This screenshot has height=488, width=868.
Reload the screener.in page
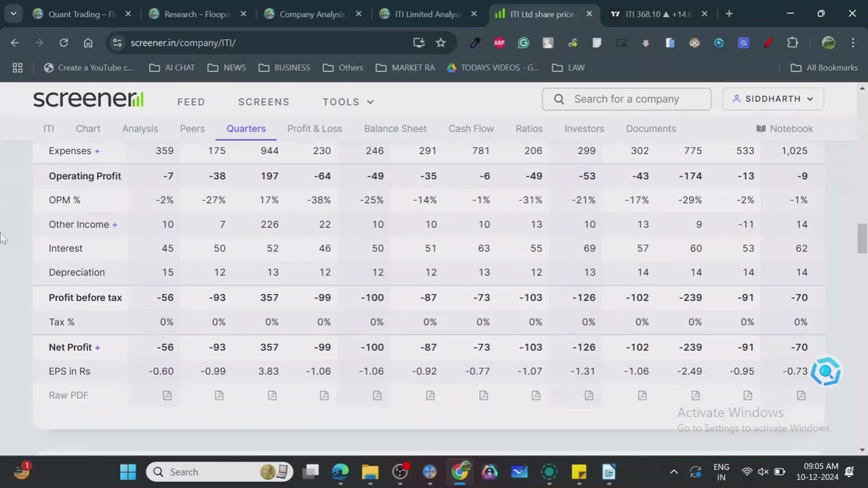tap(64, 43)
